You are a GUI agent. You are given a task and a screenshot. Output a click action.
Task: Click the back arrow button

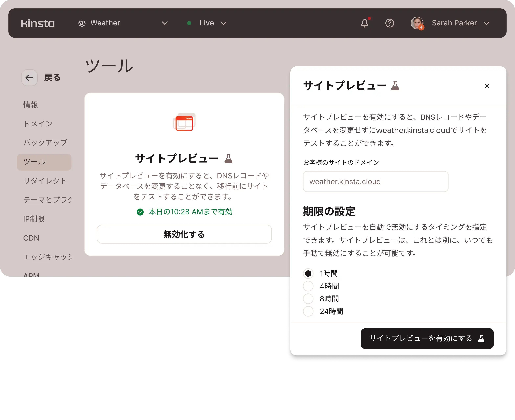[x=30, y=78]
